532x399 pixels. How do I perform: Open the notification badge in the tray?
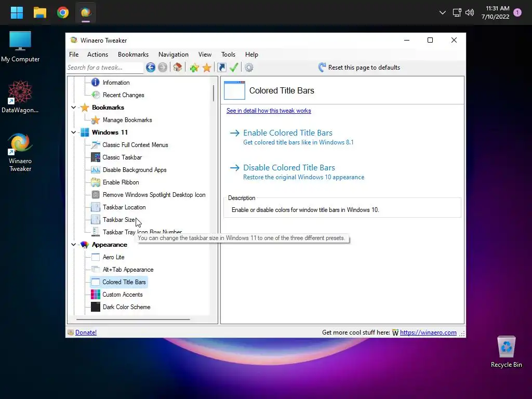[517, 12]
